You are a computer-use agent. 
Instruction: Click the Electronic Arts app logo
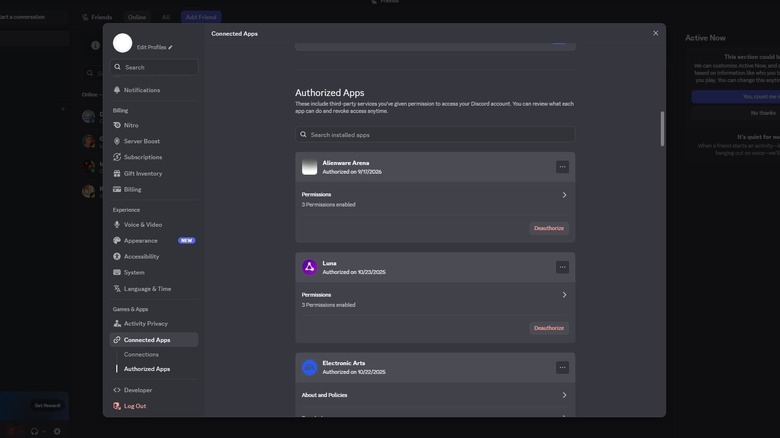pos(309,368)
